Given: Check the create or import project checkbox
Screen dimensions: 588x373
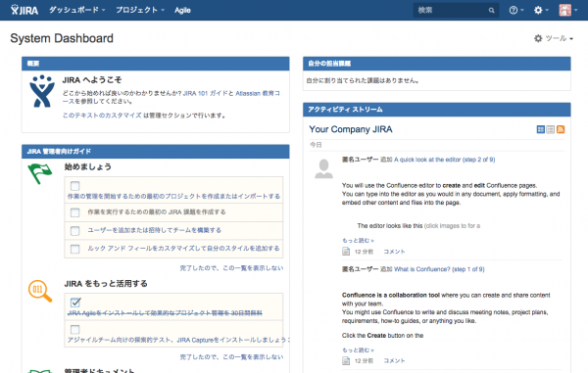Looking at the screenshot, I should coord(75,186).
